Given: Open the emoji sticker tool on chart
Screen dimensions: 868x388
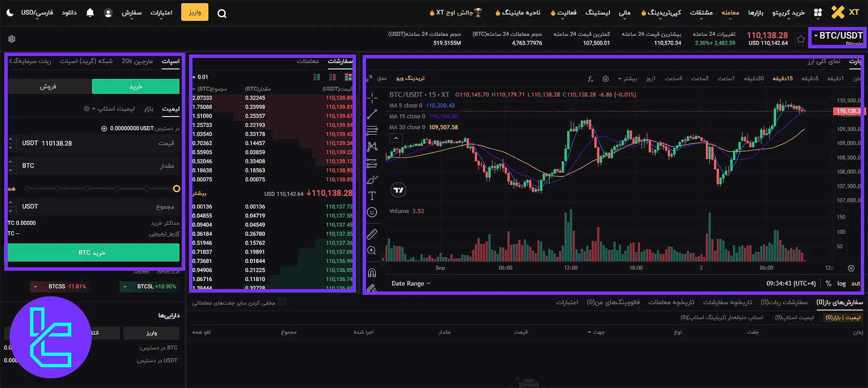Looking at the screenshot, I should click(372, 212).
